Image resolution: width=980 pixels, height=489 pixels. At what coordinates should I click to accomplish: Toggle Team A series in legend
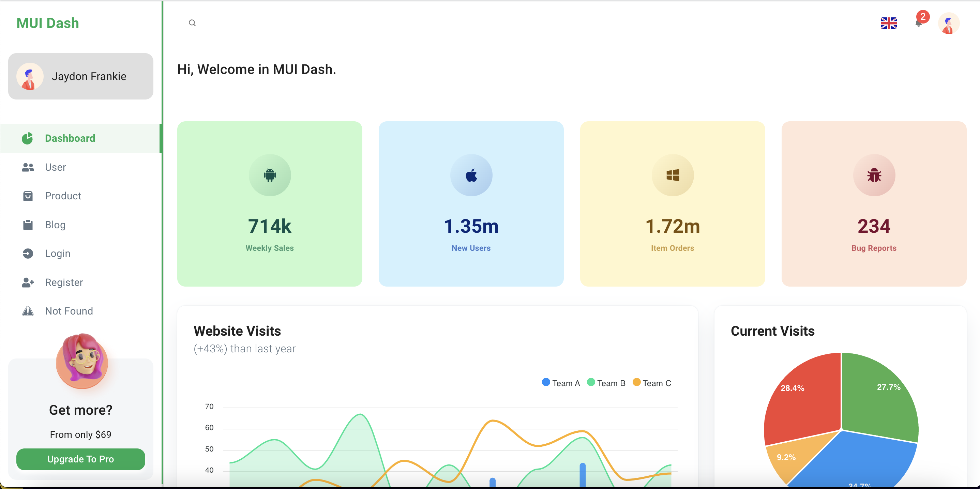click(x=561, y=383)
